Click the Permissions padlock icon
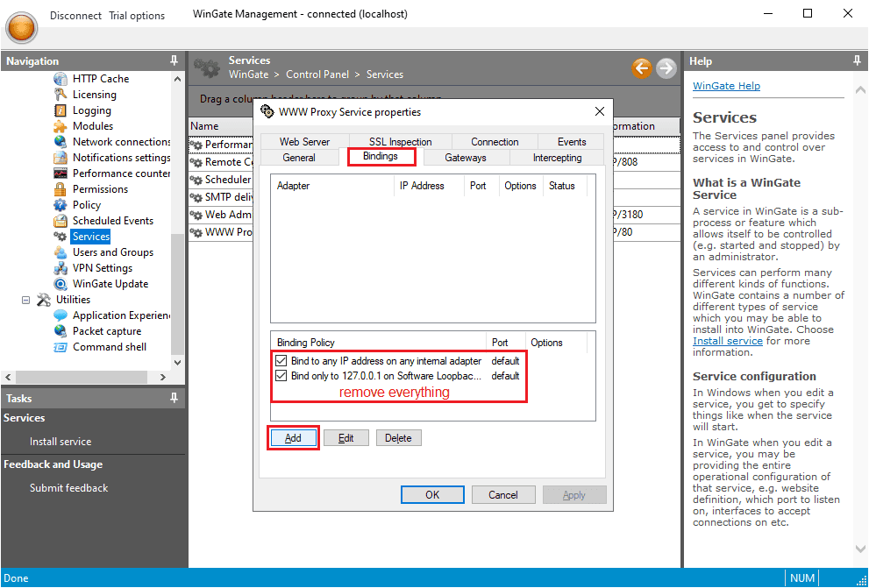This screenshot has width=869, height=588. pos(61,189)
